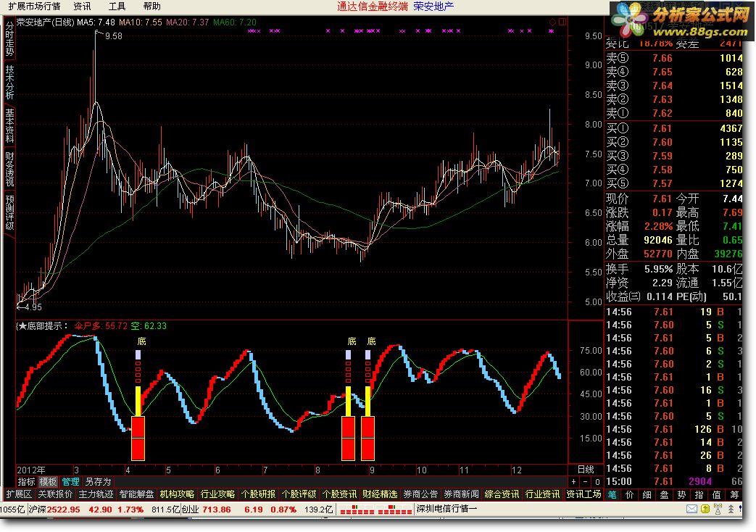
Task: Select the 机构攻略 bottom tab
Action: [x=177, y=494]
